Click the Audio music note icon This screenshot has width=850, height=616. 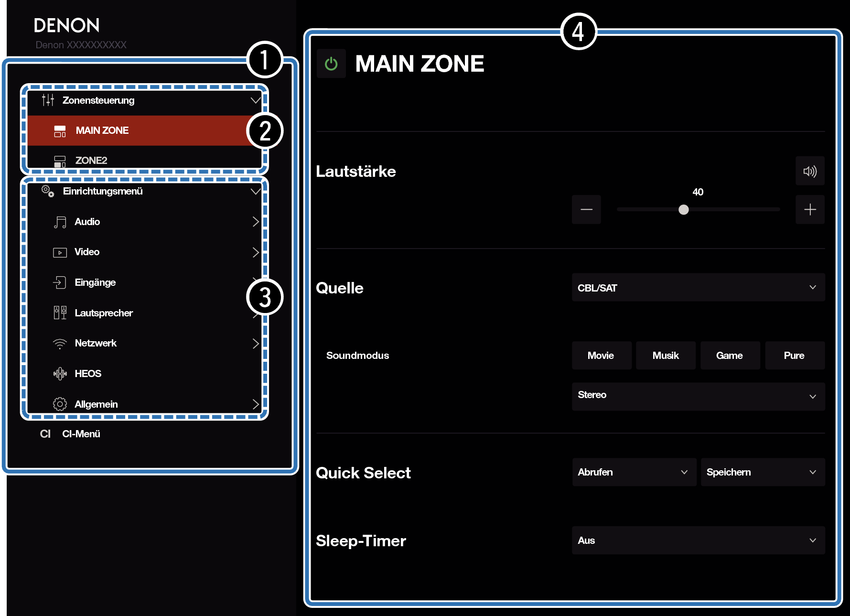pos(60,222)
